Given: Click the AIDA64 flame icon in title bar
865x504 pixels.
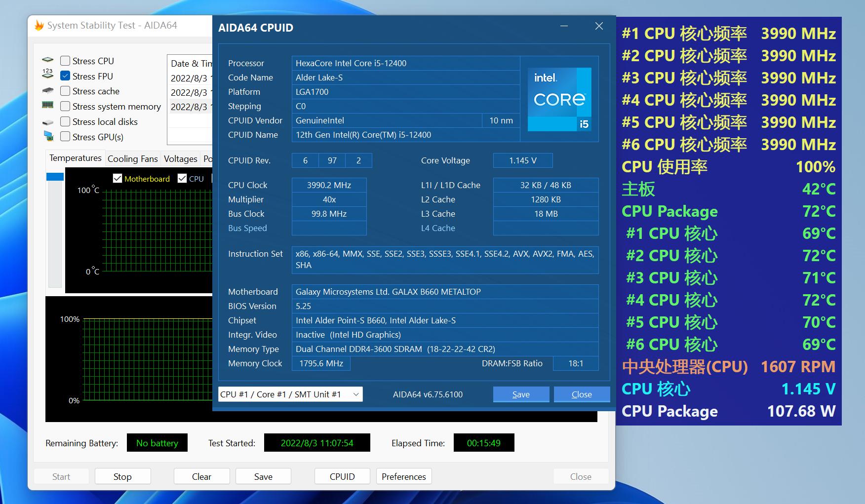Looking at the screenshot, I should (39, 26).
